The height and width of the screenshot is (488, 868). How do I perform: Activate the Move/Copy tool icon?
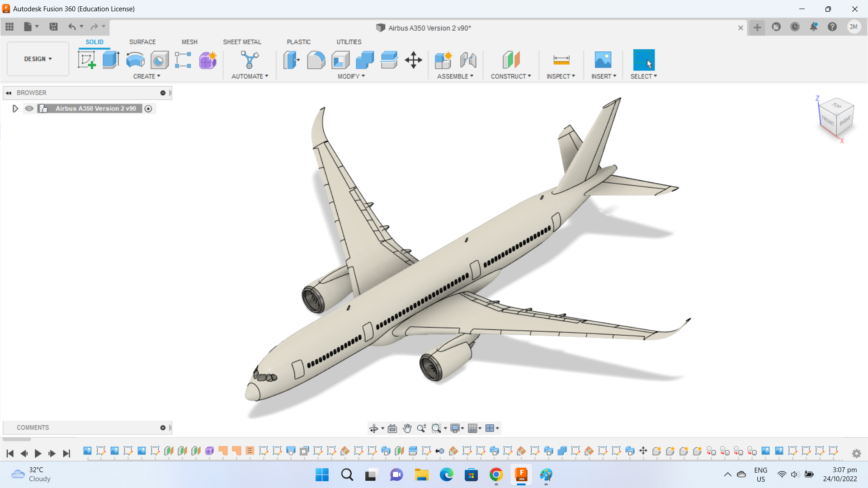413,60
